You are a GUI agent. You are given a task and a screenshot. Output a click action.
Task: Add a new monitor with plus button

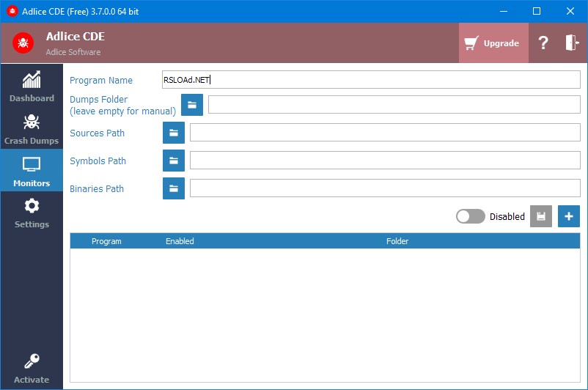569,216
